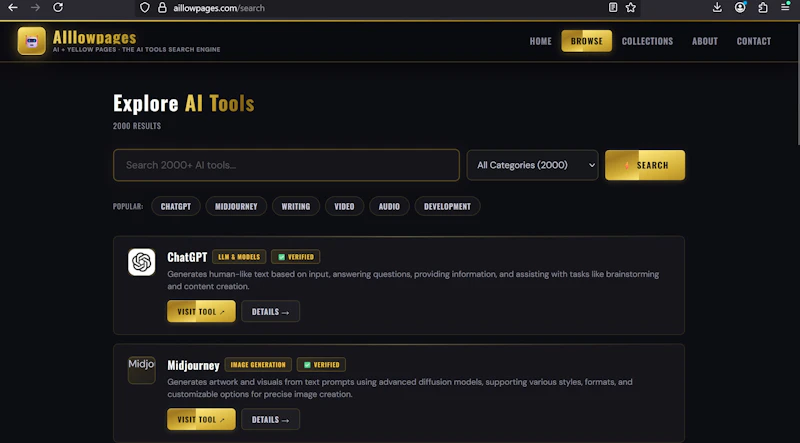800x443 pixels.
Task: Focus the Search 2000+ AI tools field
Action: coord(286,165)
